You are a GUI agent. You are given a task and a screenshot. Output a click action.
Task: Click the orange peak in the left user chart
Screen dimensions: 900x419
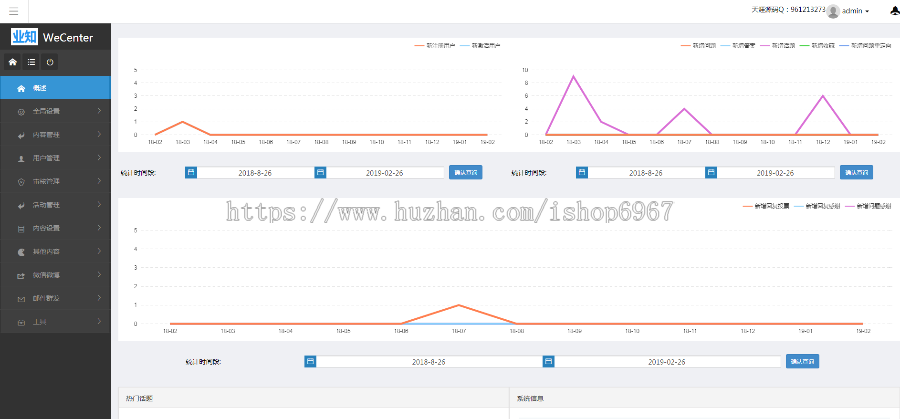click(x=183, y=122)
